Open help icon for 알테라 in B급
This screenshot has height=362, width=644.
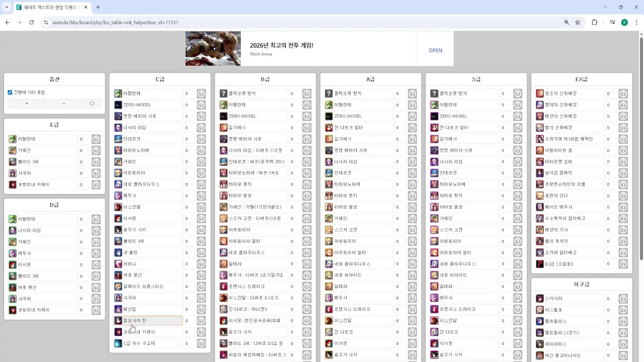pos(307,264)
